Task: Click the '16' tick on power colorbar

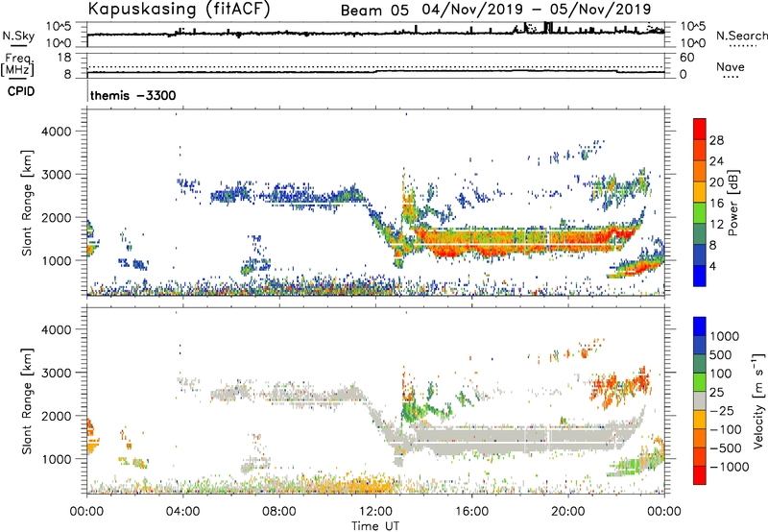Action: [716, 204]
